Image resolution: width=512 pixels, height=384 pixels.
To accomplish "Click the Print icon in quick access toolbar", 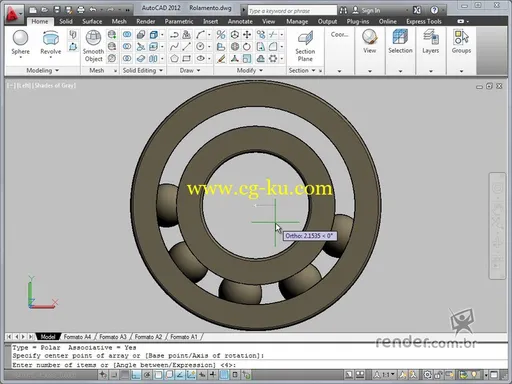I will click(x=81, y=10).
